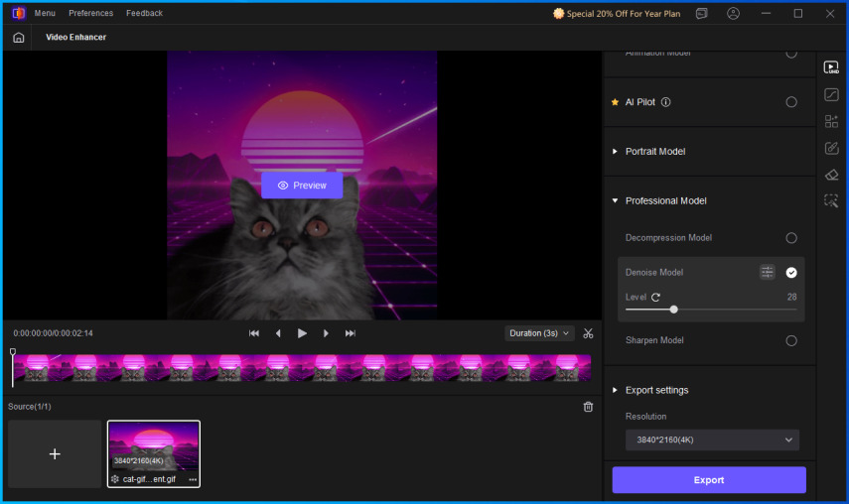Select the Animation Model radio button
This screenshot has width=849, height=504.
click(791, 54)
